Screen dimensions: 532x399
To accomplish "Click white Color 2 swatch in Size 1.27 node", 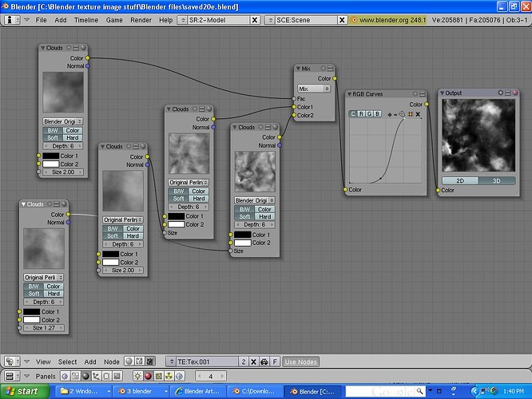I will 31,320.
